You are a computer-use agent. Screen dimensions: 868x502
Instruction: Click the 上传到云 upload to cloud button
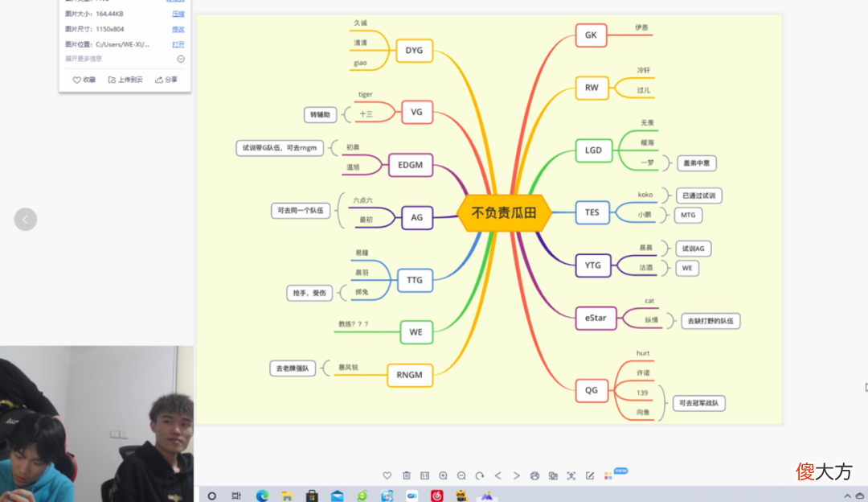tap(125, 80)
